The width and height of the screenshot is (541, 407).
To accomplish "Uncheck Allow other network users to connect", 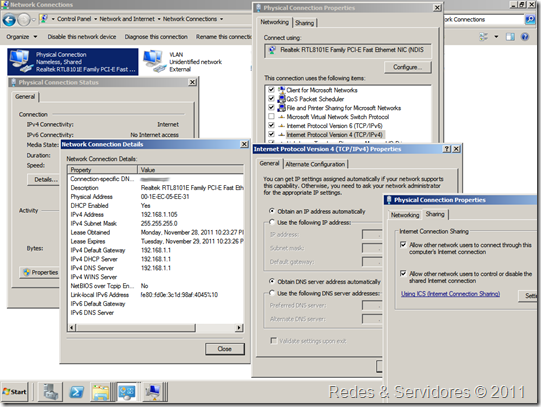I will [403, 245].
